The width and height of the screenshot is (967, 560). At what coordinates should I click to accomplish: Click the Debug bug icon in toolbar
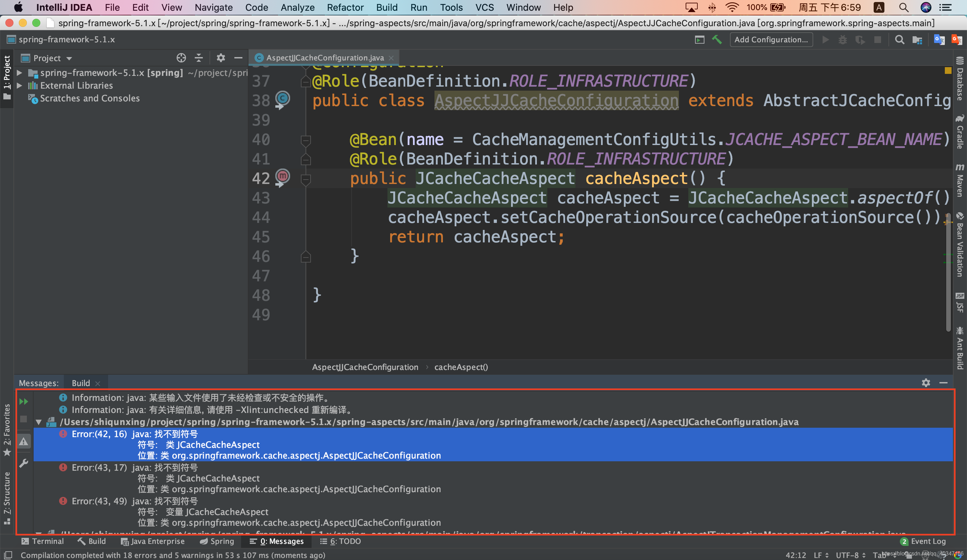[x=843, y=40]
